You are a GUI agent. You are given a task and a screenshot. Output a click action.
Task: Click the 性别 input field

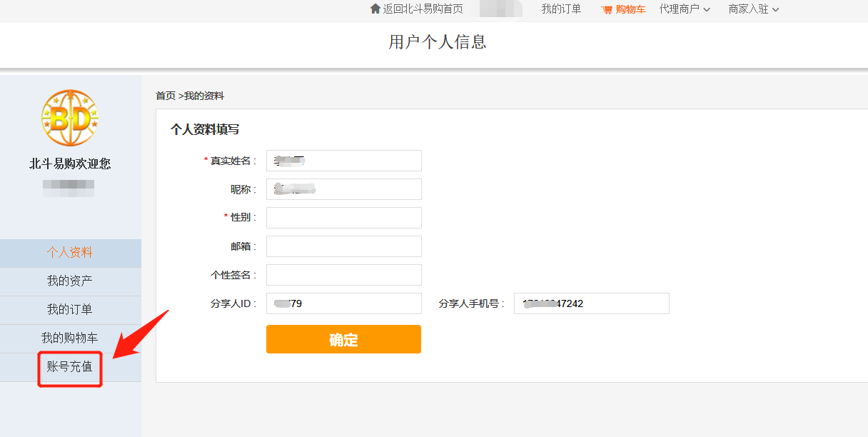[343, 218]
